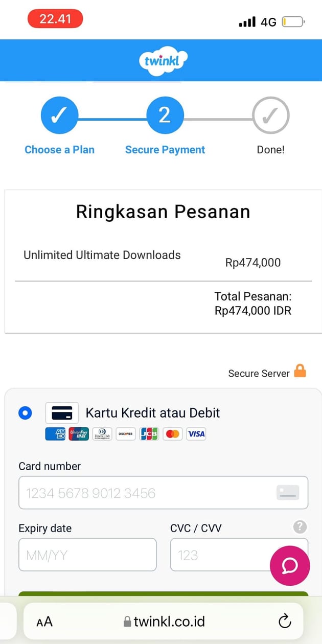
Task: Go back to Choose a Plan step
Action: [59, 116]
